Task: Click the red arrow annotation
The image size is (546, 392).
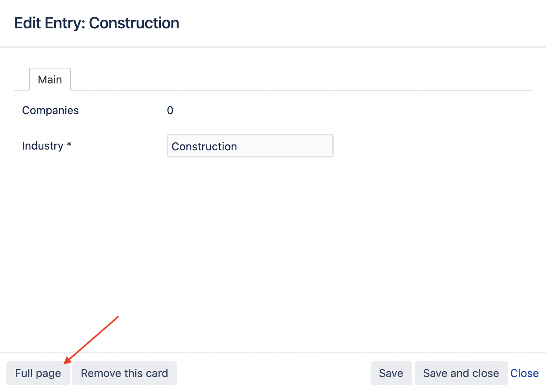Action: coord(91,340)
